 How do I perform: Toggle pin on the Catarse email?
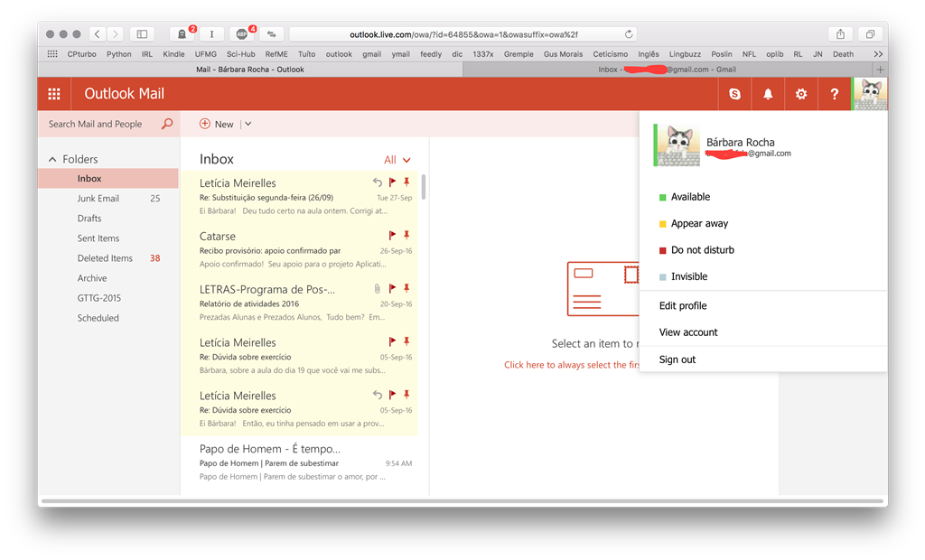coord(406,235)
